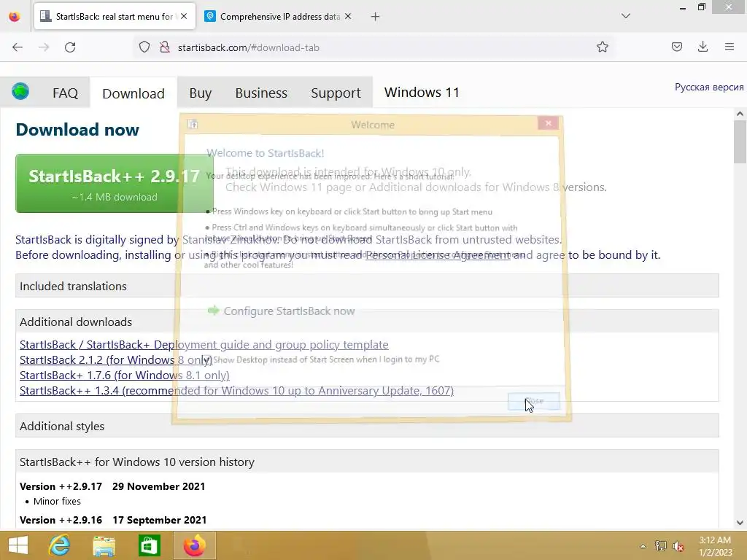Open the network status tray icon
747x560 pixels.
(660, 545)
